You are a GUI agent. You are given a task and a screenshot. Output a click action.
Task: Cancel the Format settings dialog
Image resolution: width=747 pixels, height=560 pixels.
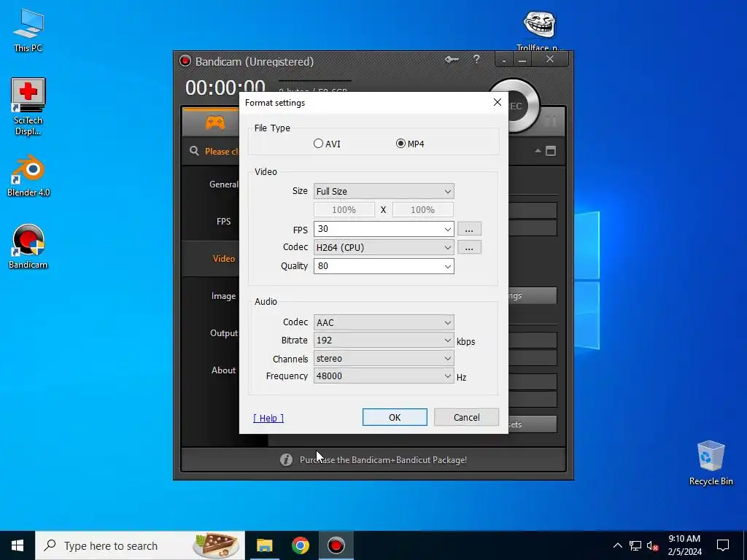[x=466, y=417]
